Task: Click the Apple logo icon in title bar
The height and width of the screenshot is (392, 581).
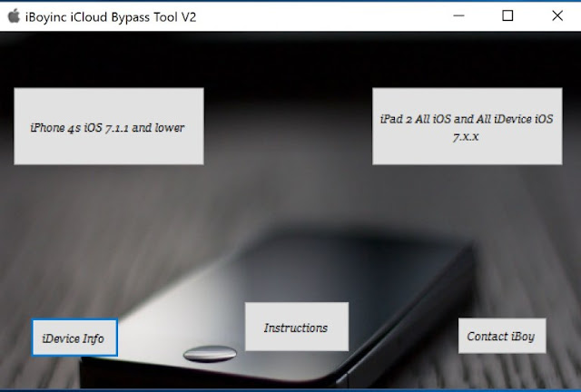Action: tap(14, 16)
